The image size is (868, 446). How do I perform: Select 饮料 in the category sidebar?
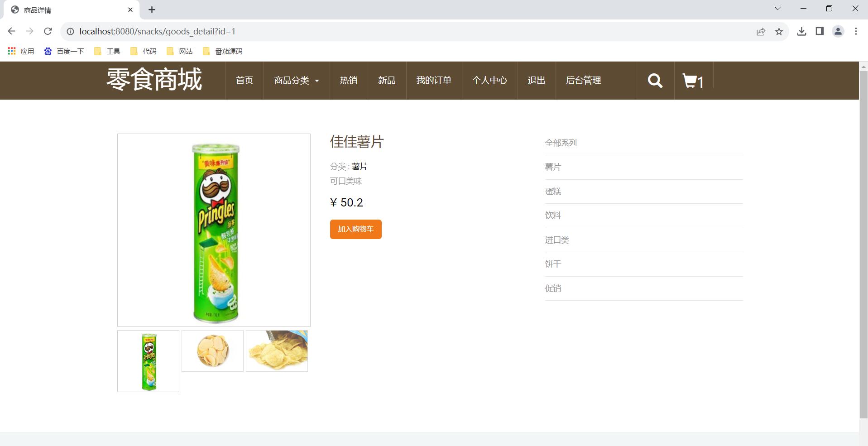[553, 216]
